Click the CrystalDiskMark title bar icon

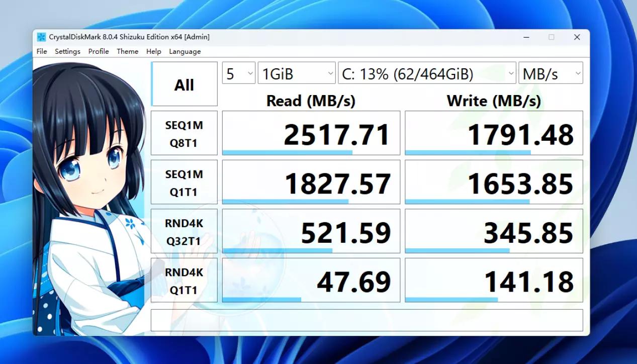[x=41, y=37]
